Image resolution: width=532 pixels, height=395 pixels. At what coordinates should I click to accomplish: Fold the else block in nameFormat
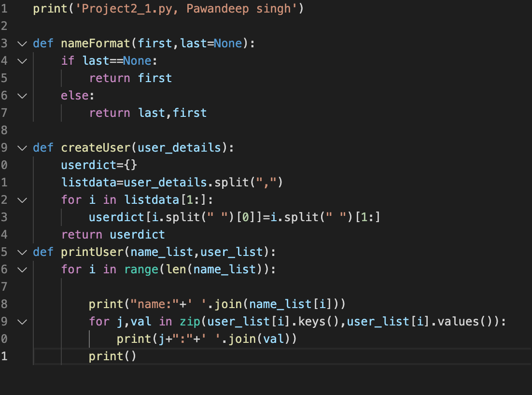(22, 95)
